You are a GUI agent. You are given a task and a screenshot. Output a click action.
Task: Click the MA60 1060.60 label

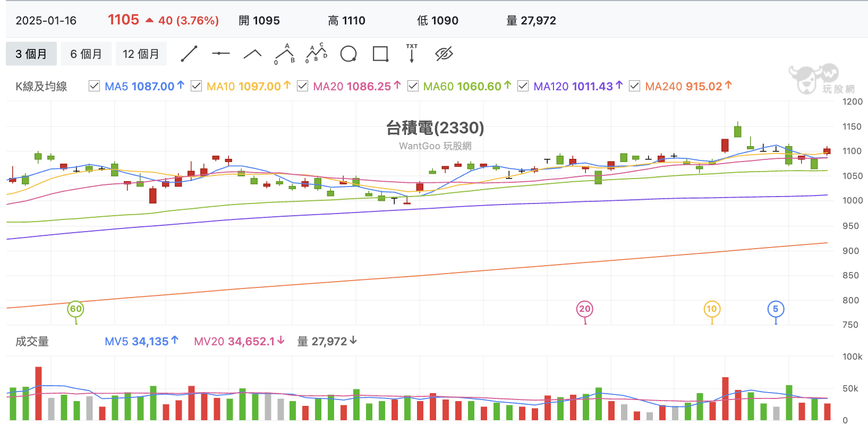pos(467,86)
